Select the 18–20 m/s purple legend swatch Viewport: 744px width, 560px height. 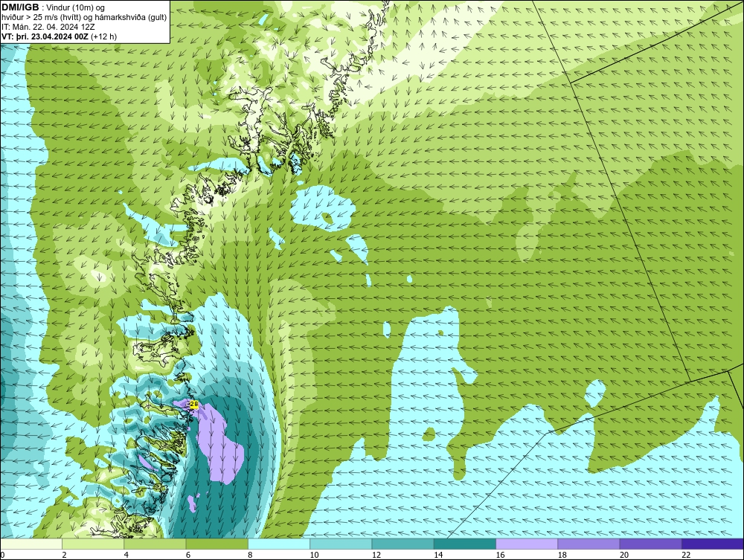(589, 544)
